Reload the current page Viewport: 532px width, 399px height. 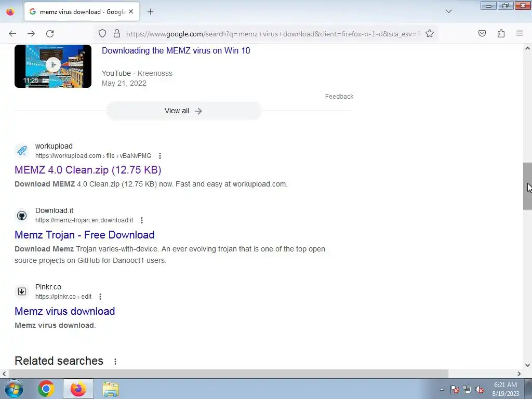point(50,34)
